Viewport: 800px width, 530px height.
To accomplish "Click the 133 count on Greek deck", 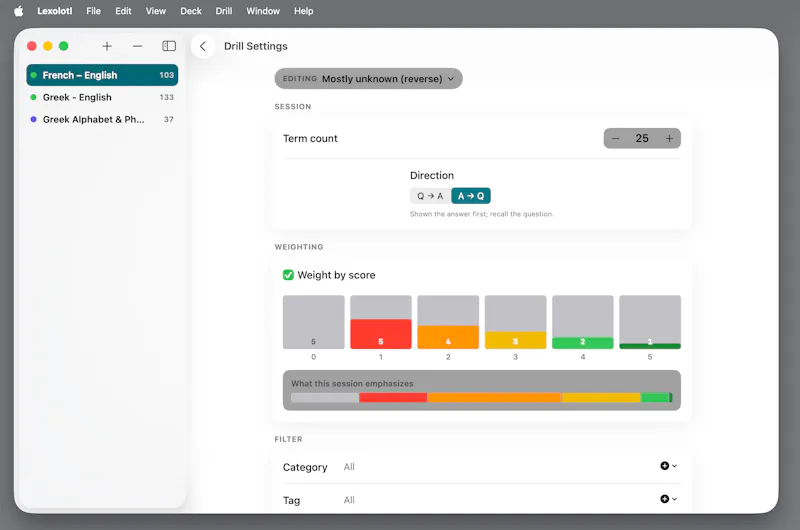I will click(166, 97).
